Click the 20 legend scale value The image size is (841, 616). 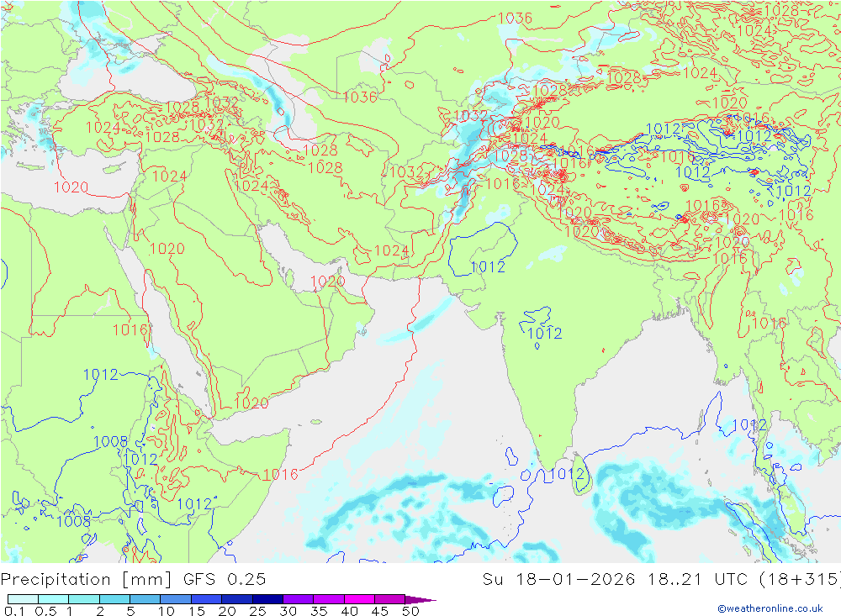[x=227, y=611]
